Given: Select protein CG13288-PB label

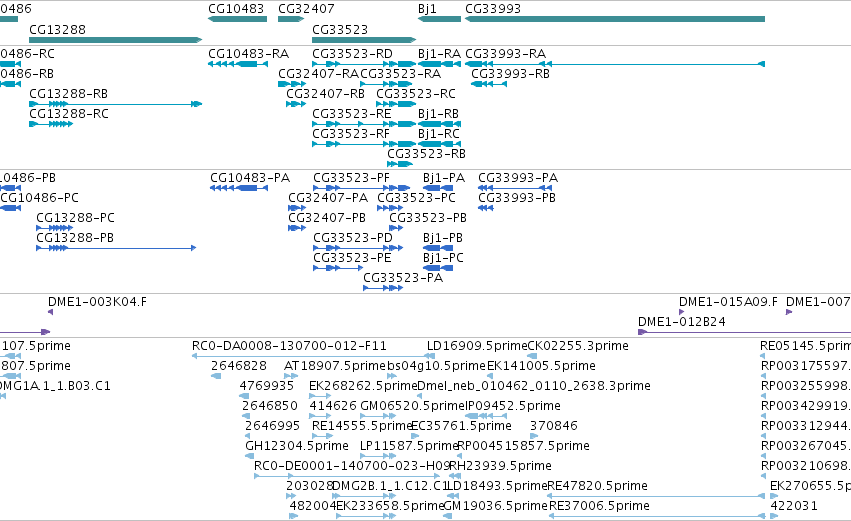Looking at the screenshot, I should click(75, 238).
